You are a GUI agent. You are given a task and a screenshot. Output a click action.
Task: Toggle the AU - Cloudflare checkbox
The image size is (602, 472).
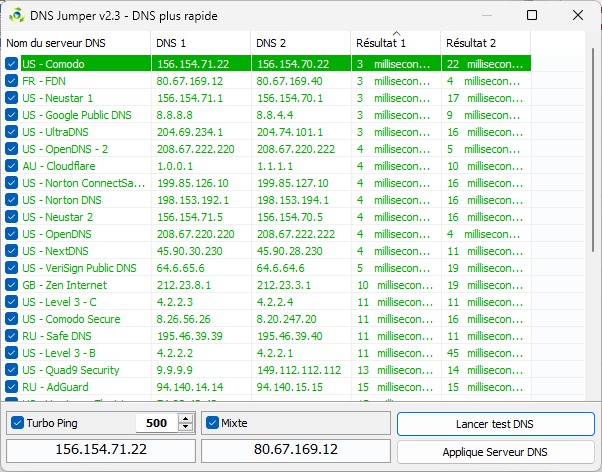(x=12, y=166)
